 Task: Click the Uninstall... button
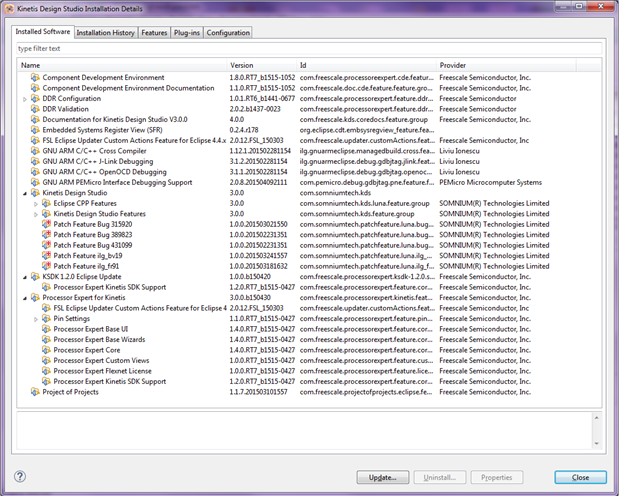(440, 477)
